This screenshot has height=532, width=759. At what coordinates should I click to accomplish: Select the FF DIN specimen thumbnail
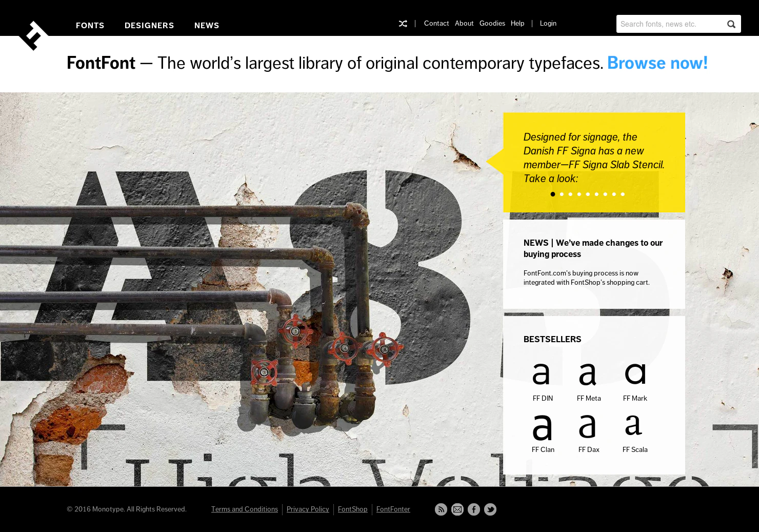[542, 374]
